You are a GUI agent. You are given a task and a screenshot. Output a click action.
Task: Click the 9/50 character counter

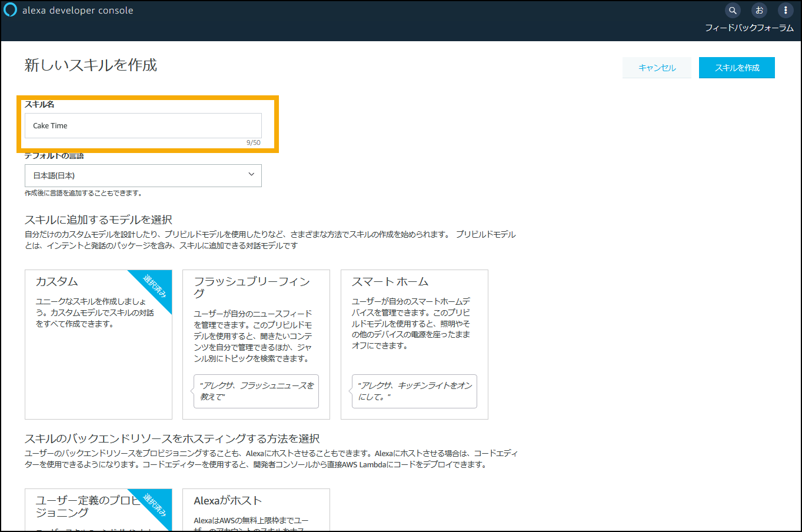pos(255,142)
